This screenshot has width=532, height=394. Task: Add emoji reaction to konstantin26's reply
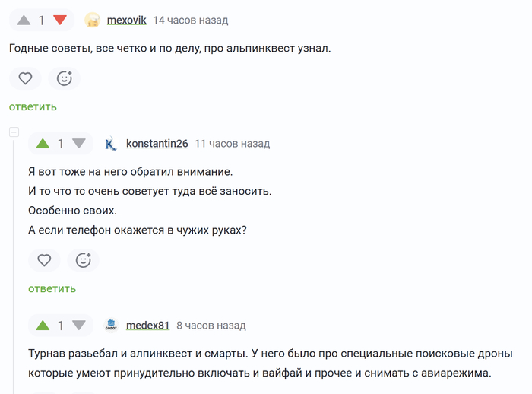pos(84,260)
